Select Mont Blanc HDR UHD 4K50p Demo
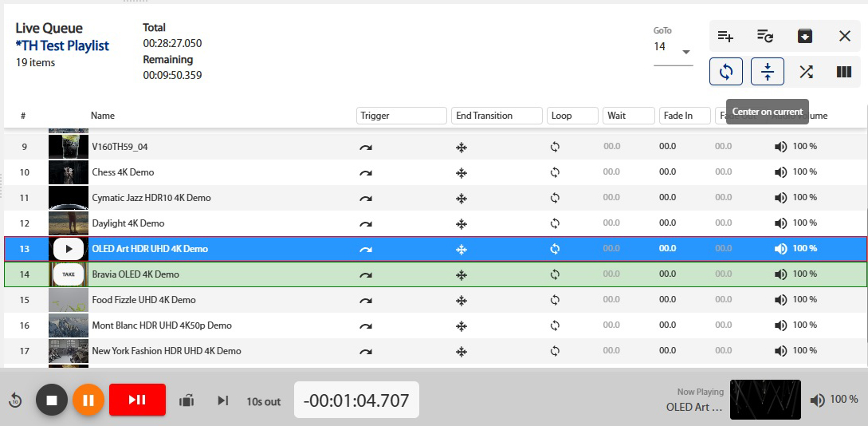 (435, 325)
